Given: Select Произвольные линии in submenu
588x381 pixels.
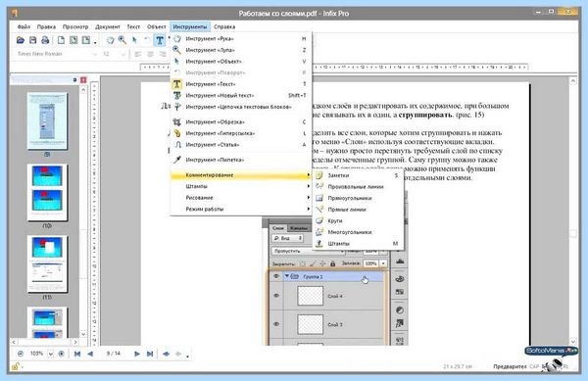Looking at the screenshot, I should (x=358, y=186).
